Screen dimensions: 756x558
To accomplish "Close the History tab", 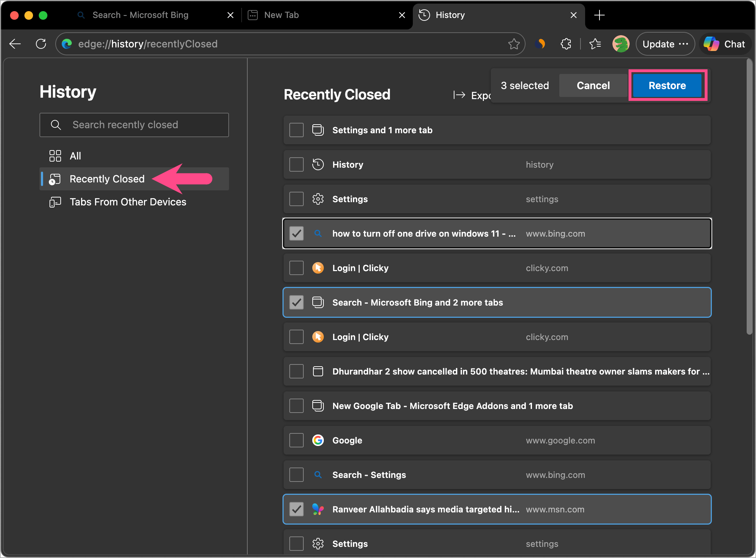I will coord(574,15).
